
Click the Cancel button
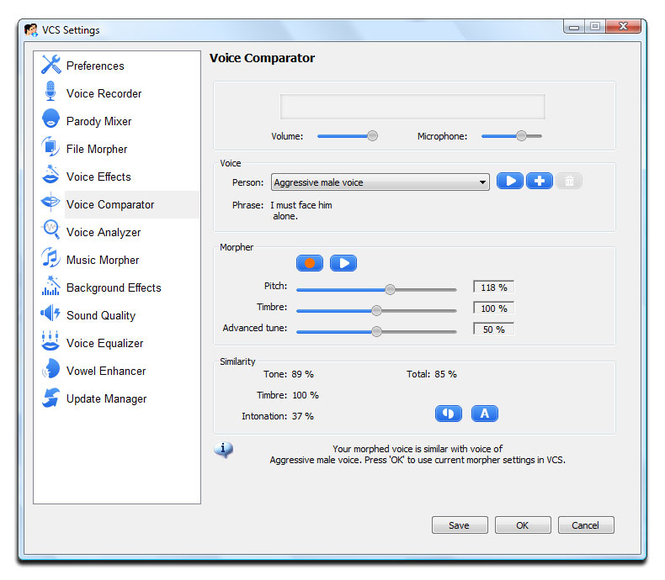tap(586, 525)
